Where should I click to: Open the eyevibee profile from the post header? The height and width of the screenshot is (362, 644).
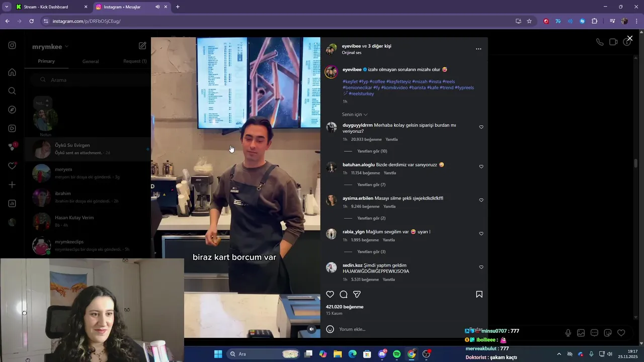tap(351, 46)
